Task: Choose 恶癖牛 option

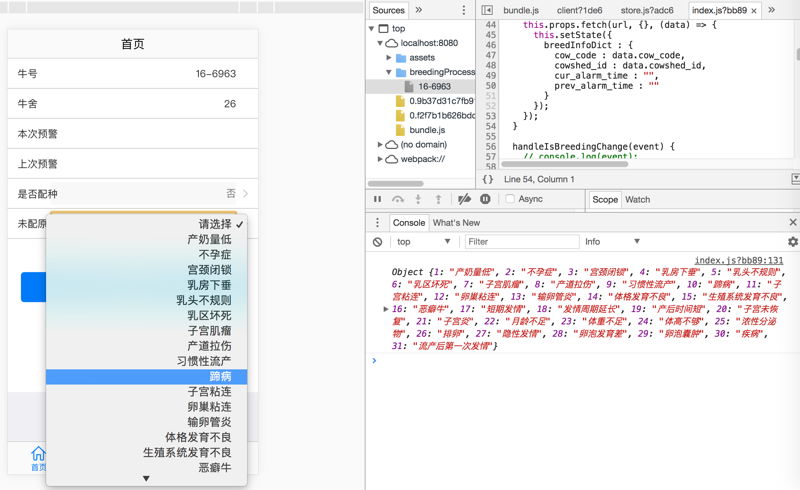Action: 146,468
